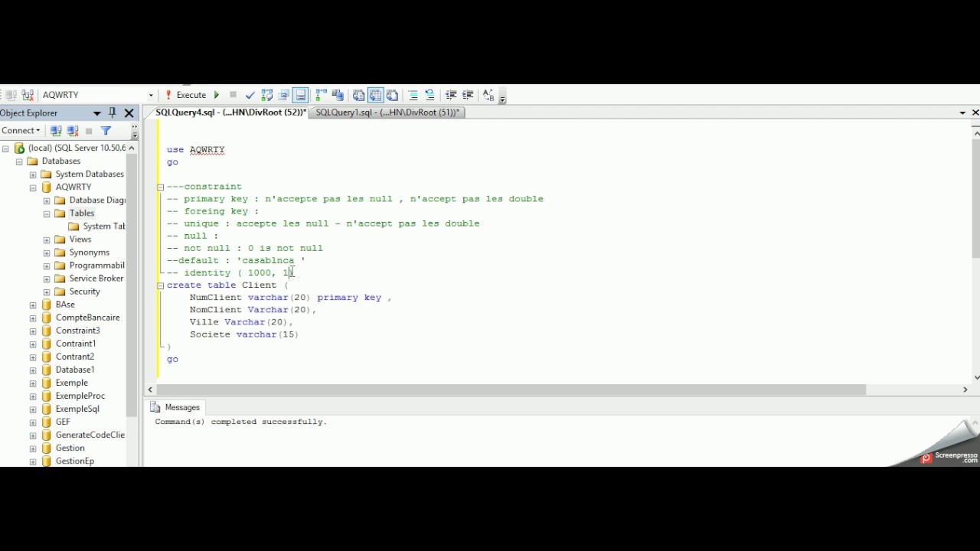The image size is (980, 551).
Task: Click Object Explorer connect server icon
Action: pos(56,131)
